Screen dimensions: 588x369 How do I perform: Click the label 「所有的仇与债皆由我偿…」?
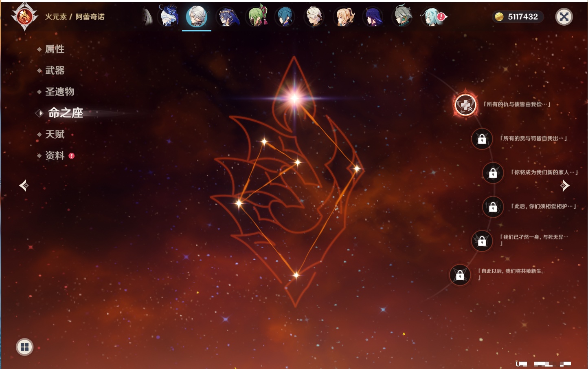coord(517,104)
